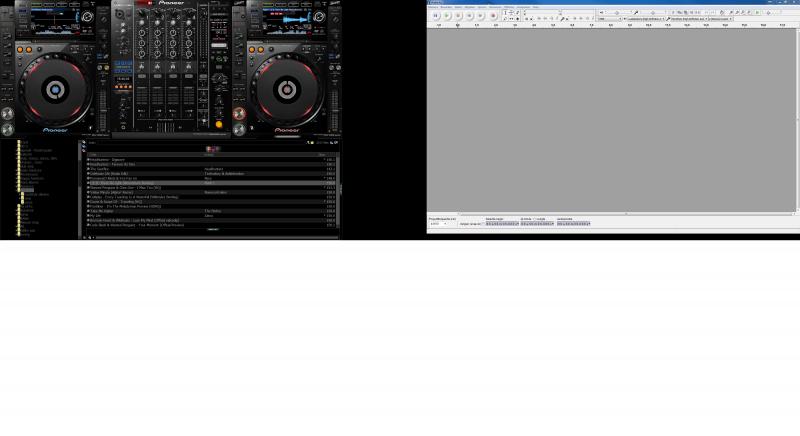Image resolution: width=800 pixels, height=436 pixels.
Task: Click the red-ringed round knob beside the right deck
Action: (239, 113)
